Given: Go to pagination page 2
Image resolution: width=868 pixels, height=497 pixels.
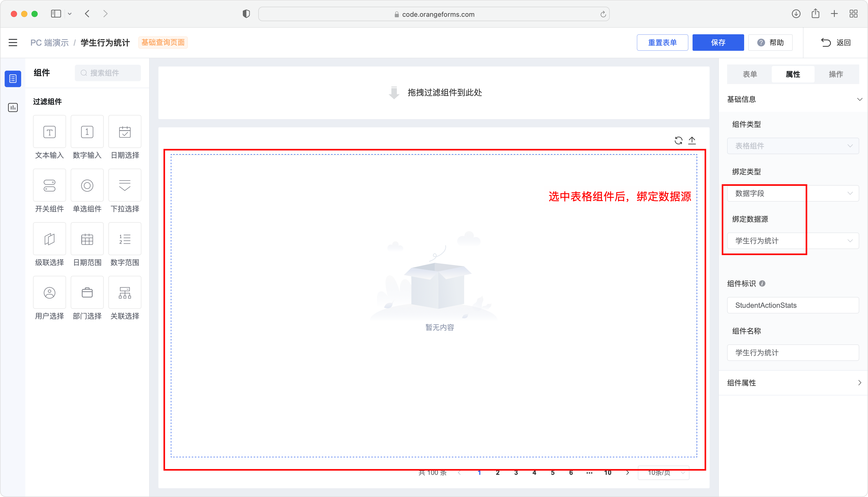Looking at the screenshot, I should click(x=497, y=473).
